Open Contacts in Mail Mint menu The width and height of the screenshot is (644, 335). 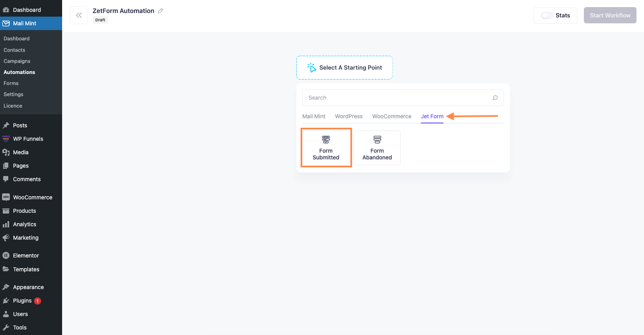[x=14, y=50]
